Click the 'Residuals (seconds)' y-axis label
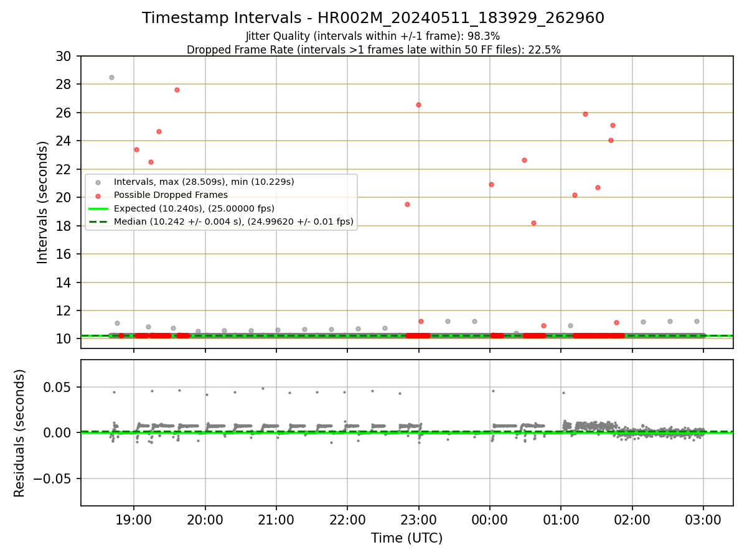The height and width of the screenshot is (560, 747). click(20, 433)
